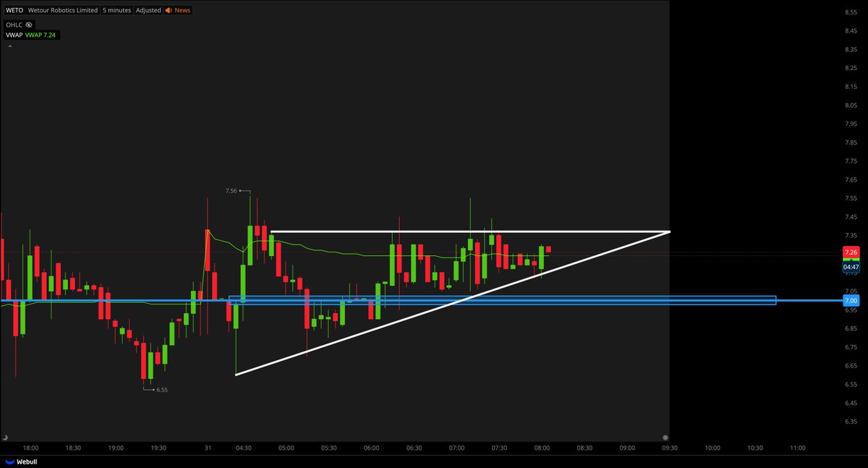
Task: Open the 5 minutes interval dropdown
Action: tap(116, 10)
